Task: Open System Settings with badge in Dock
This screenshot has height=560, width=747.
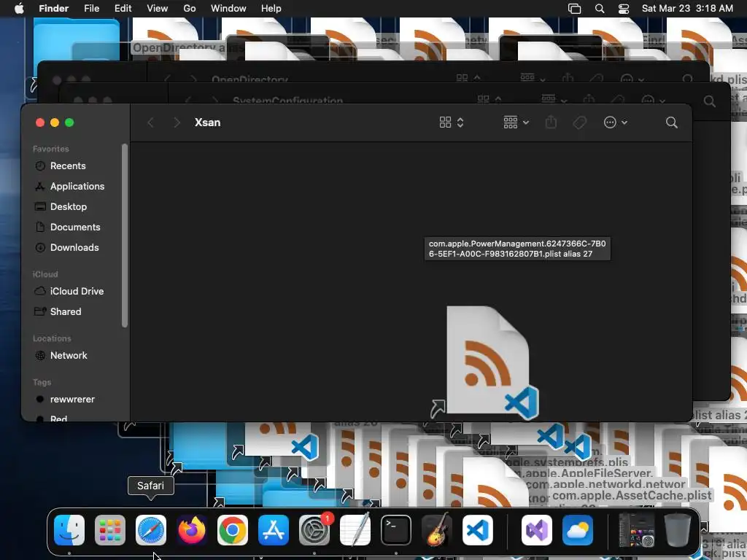Action: click(314, 530)
